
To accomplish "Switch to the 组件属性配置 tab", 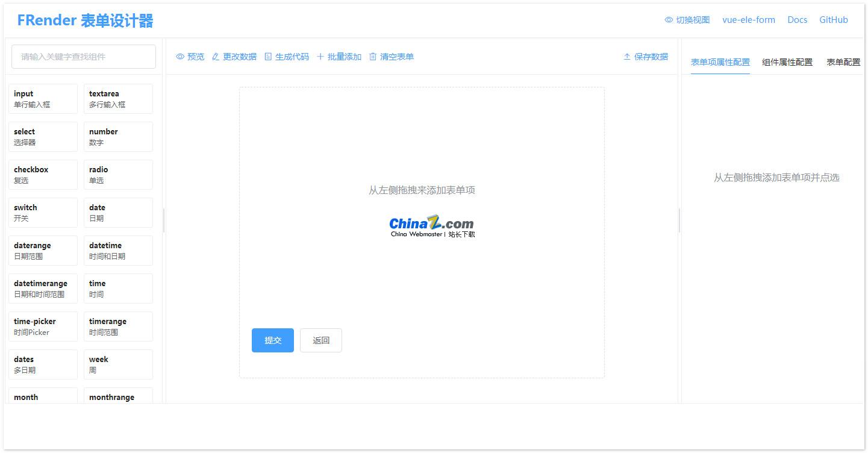I will click(x=787, y=61).
